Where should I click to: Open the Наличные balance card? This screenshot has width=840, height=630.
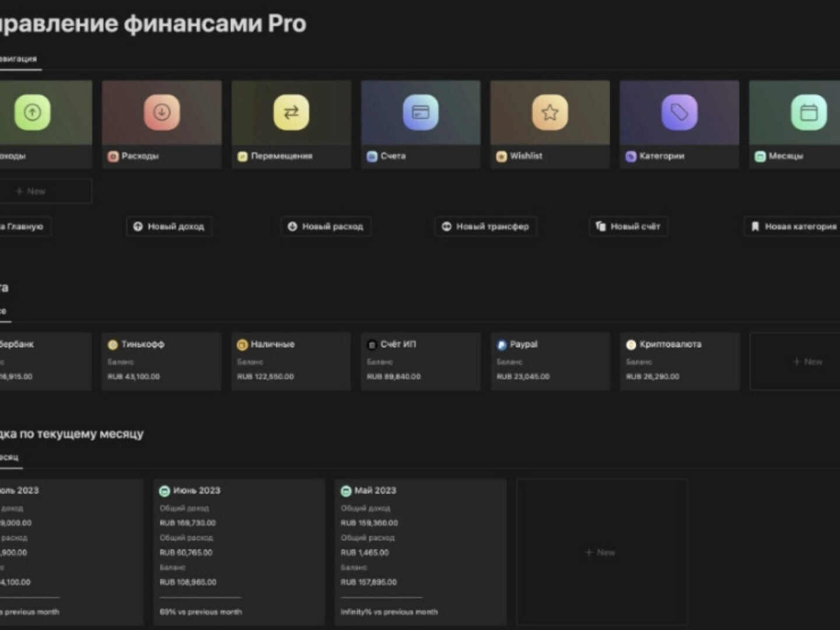pos(291,361)
